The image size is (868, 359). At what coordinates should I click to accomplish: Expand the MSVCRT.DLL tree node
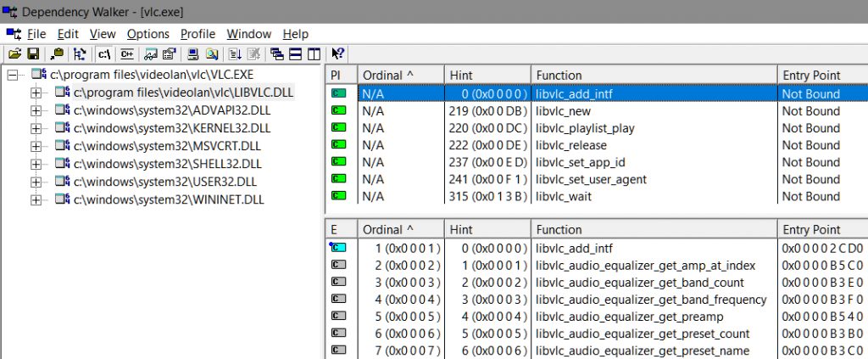36,146
